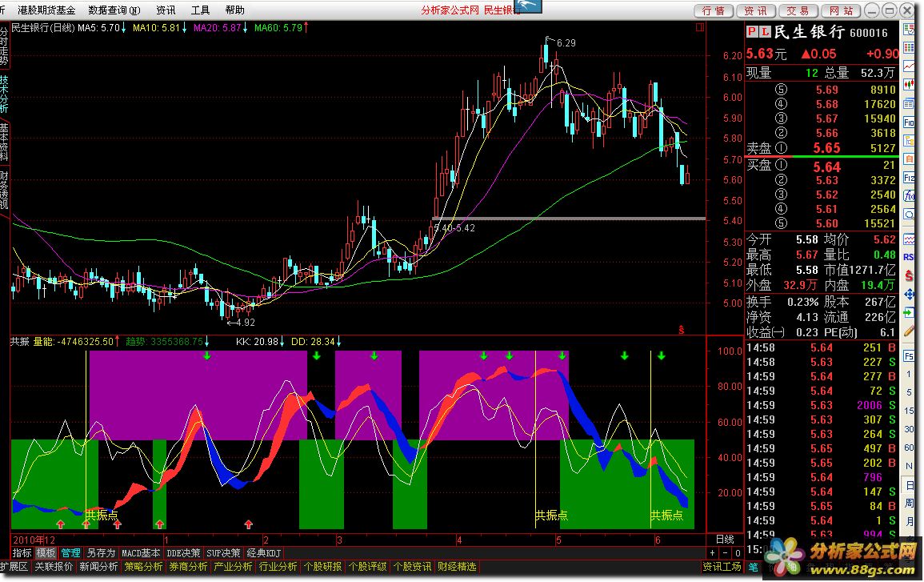Screen dimensions: 924x582
Task: Click 另存为 to save template
Action: (x=101, y=553)
